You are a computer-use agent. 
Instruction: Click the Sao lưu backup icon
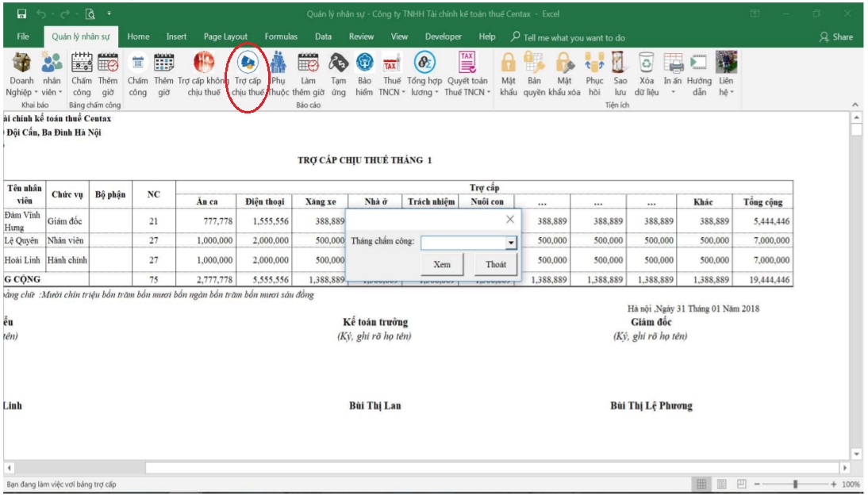click(620, 63)
